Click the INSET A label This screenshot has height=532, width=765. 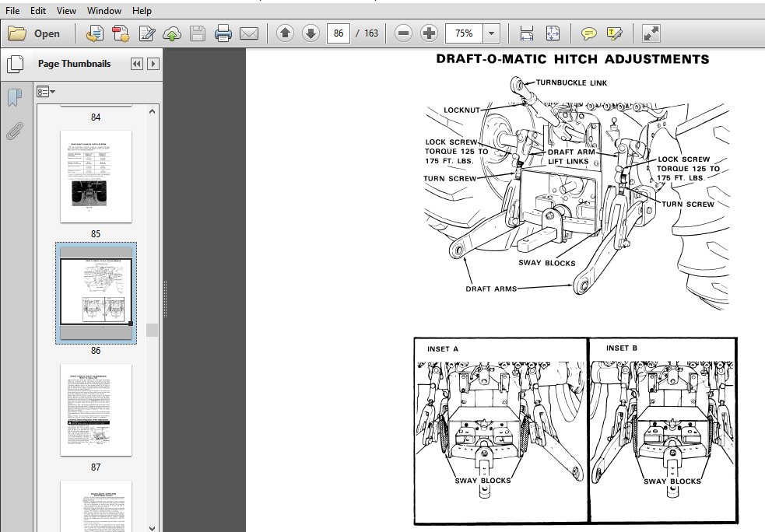443,349
